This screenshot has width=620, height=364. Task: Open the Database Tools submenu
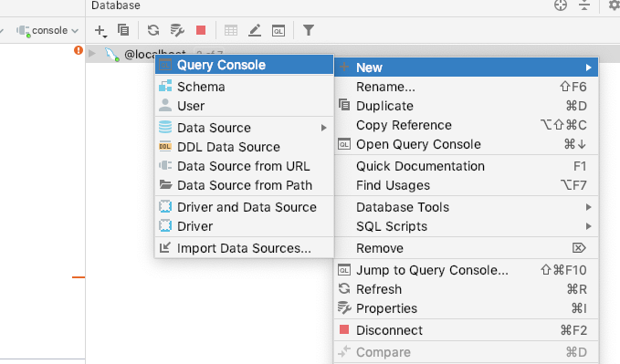pyautogui.click(x=467, y=207)
